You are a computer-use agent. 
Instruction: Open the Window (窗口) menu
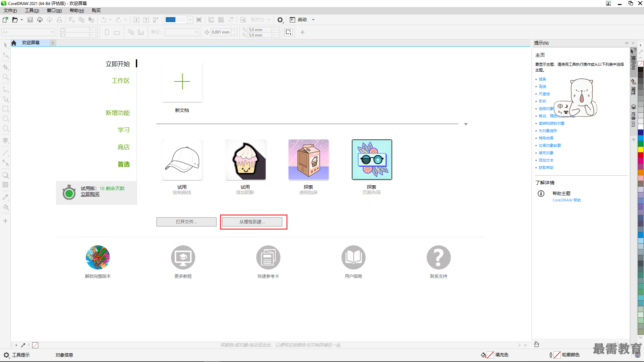point(54,10)
